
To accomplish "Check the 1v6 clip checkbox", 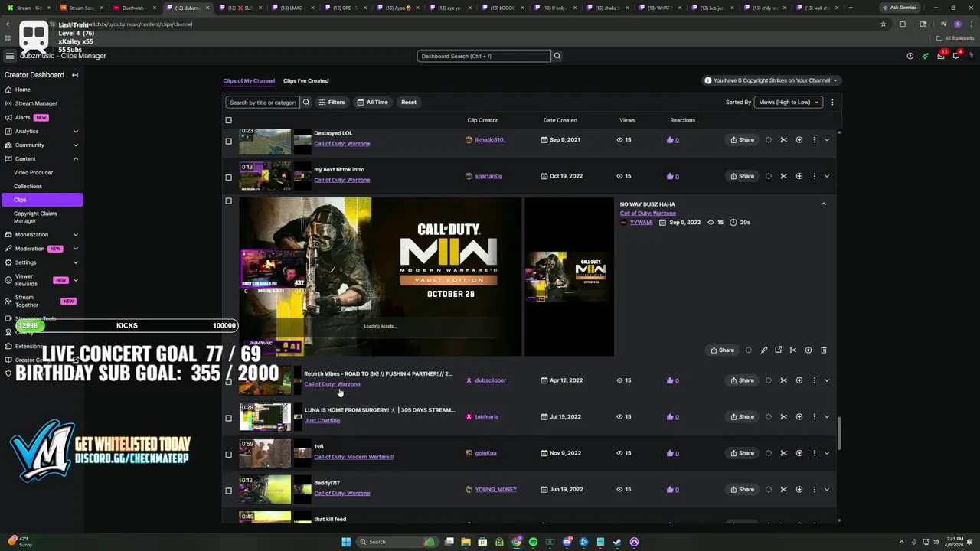I will point(228,455).
